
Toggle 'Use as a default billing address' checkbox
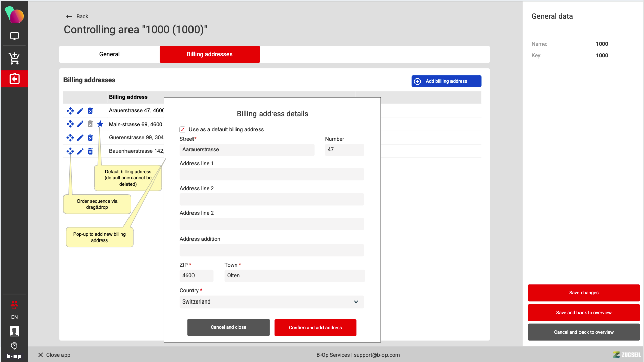183,130
